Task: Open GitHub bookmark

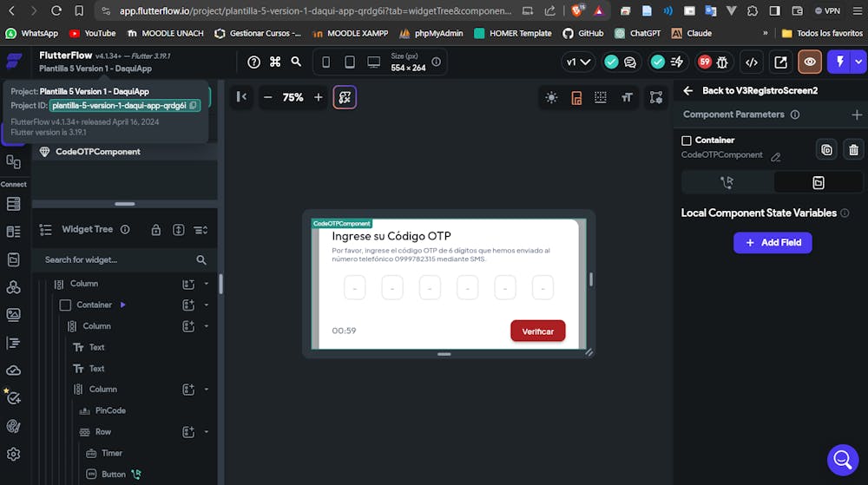Action: coord(583,33)
